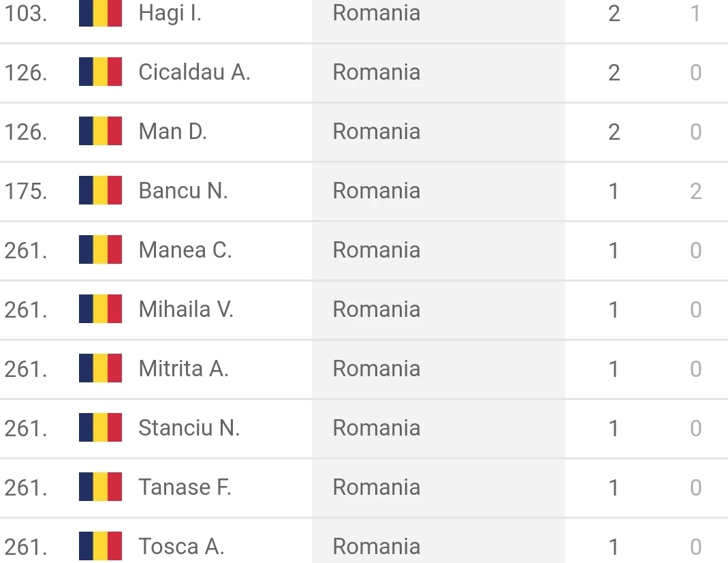
Task: Open the Cicaldau A. player link
Action: 195,72
